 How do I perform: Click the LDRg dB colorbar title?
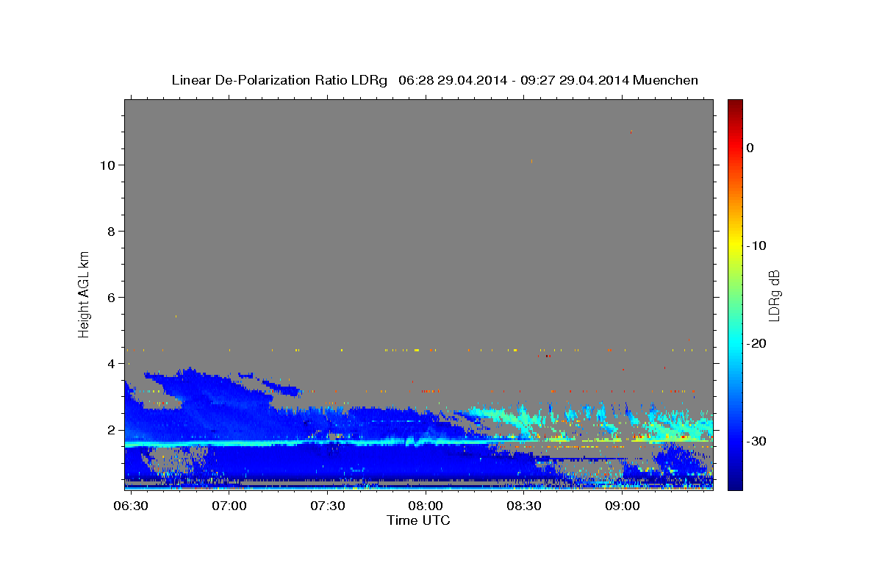click(x=774, y=295)
